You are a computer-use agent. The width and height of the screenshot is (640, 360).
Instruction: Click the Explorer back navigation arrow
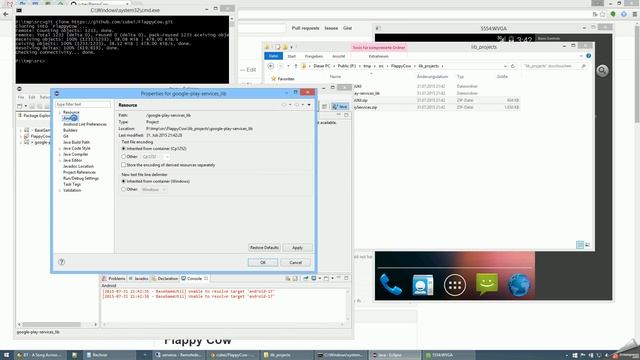pyautogui.click(x=271, y=66)
